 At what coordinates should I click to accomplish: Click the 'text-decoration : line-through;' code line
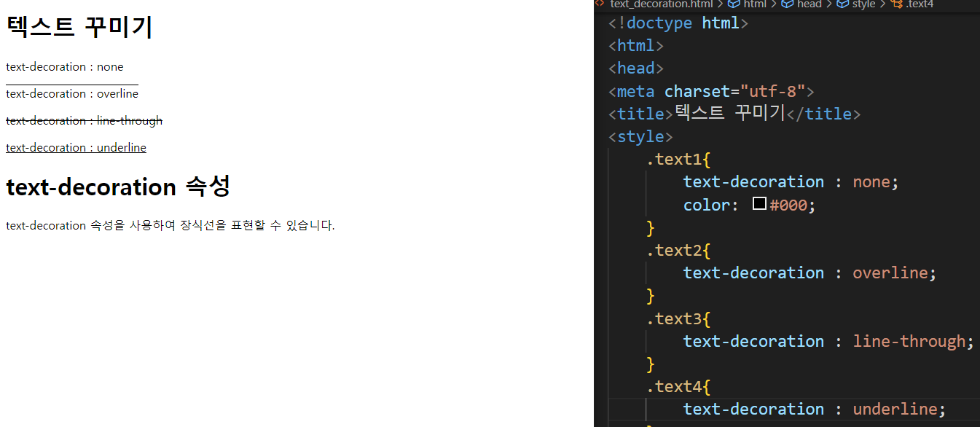pos(828,341)
